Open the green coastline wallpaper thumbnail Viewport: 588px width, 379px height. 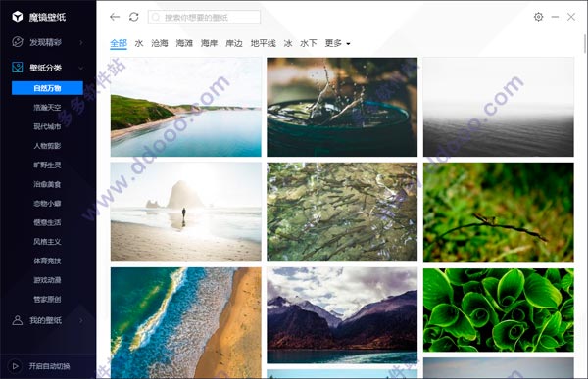[x=185, y=107]
